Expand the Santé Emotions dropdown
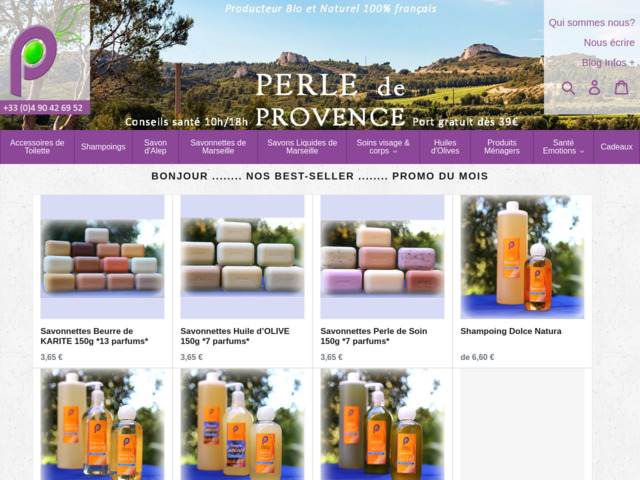Screen dimensions: 640x480 click(563, 147)
